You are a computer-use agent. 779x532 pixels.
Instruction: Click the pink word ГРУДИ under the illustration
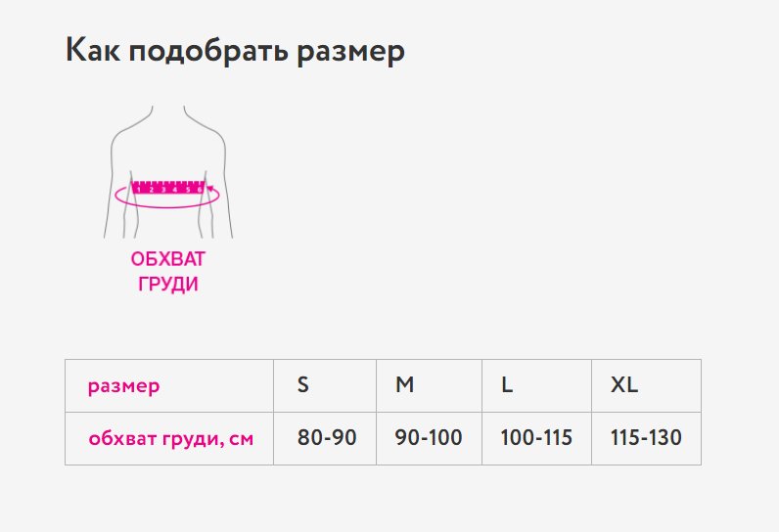click(x=168, y=285)
